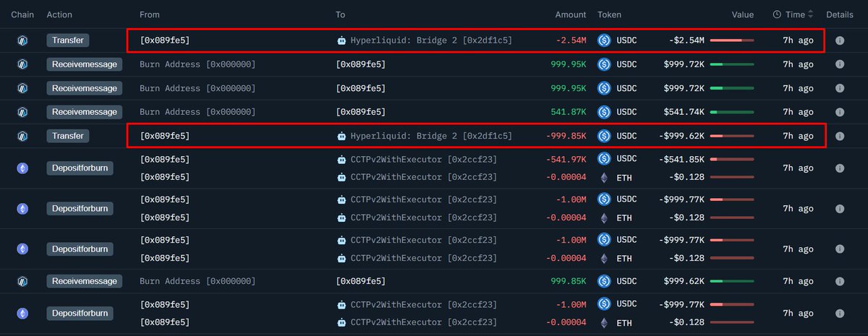Click the ETH token icon below the -541.97K USDC line
This screenshot has height=336, width=868.
[x=604, y=177]
